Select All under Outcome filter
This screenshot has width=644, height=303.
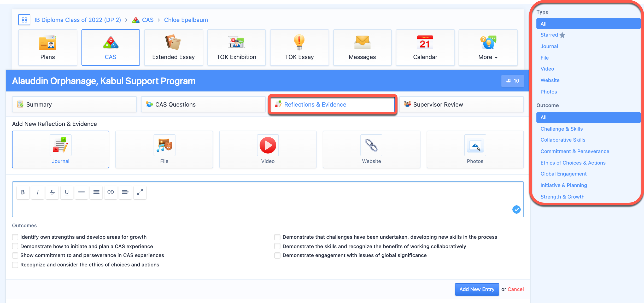588,118
